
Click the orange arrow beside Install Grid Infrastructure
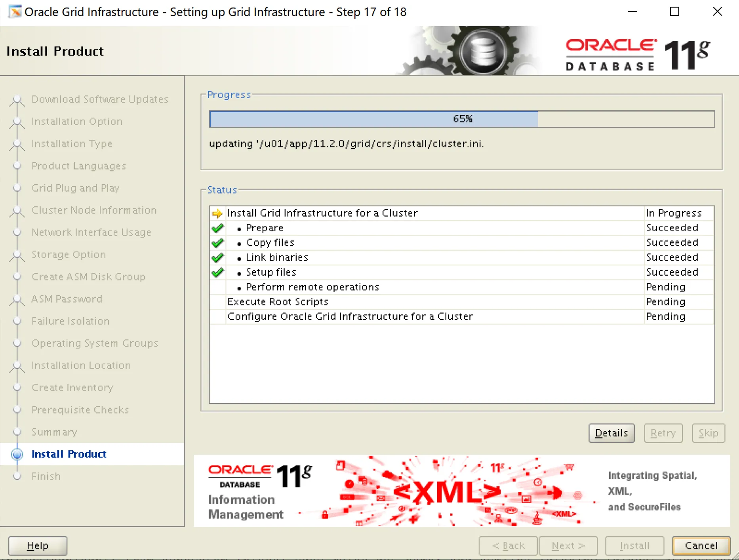217,213
